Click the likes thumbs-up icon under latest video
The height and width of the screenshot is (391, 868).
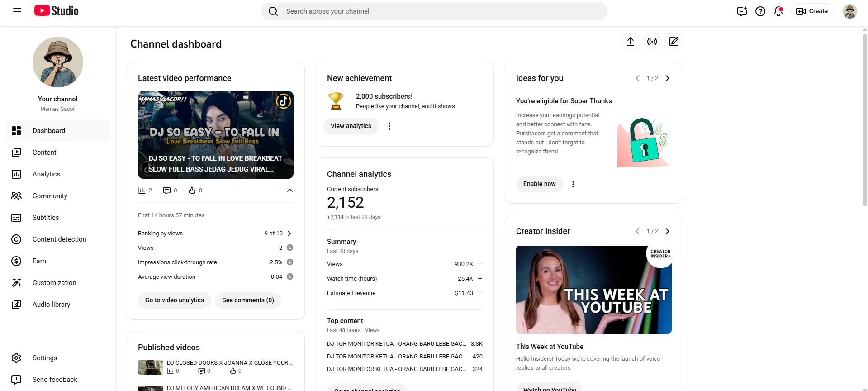[192, 191]
